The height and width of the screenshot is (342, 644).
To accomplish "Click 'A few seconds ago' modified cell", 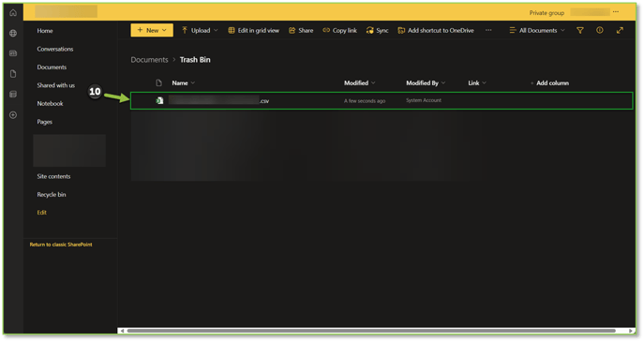I will coord(365,101).
